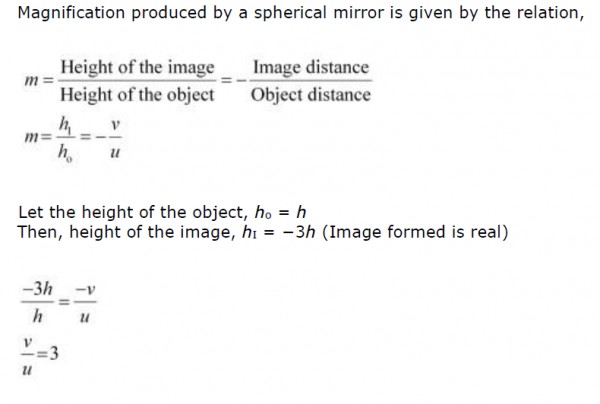Select the −3h over h fraction
Viewport: 600px width, 404px height.
[x=38, y=302]
